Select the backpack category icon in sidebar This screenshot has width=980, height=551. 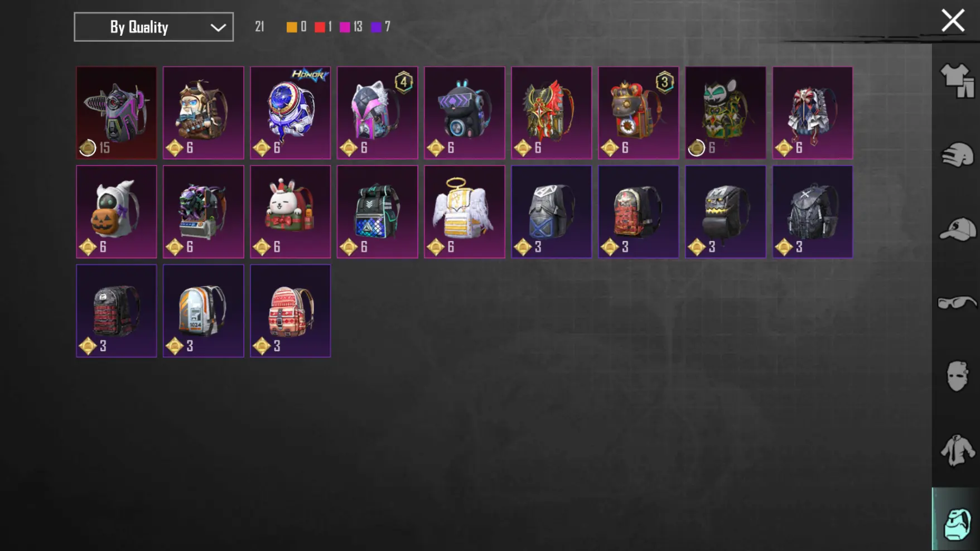[957, 523]
